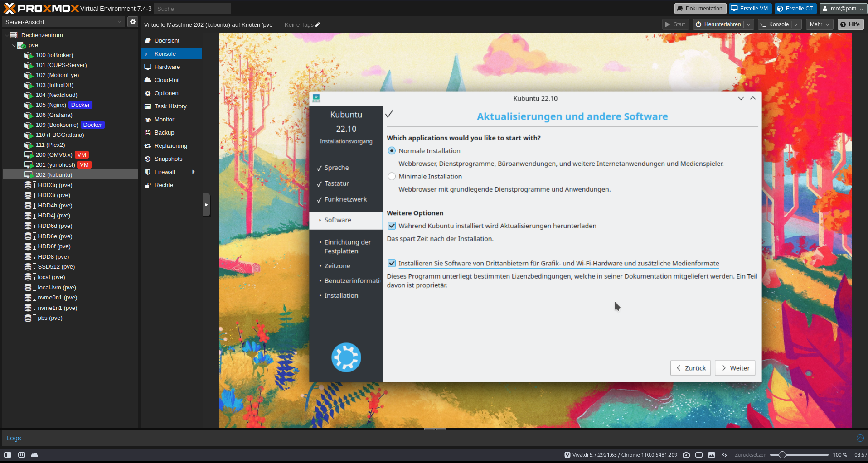Click the Vivaldi panel toggle icon in status bar
The height and width of the screenshot is (463, 868).
8,455
